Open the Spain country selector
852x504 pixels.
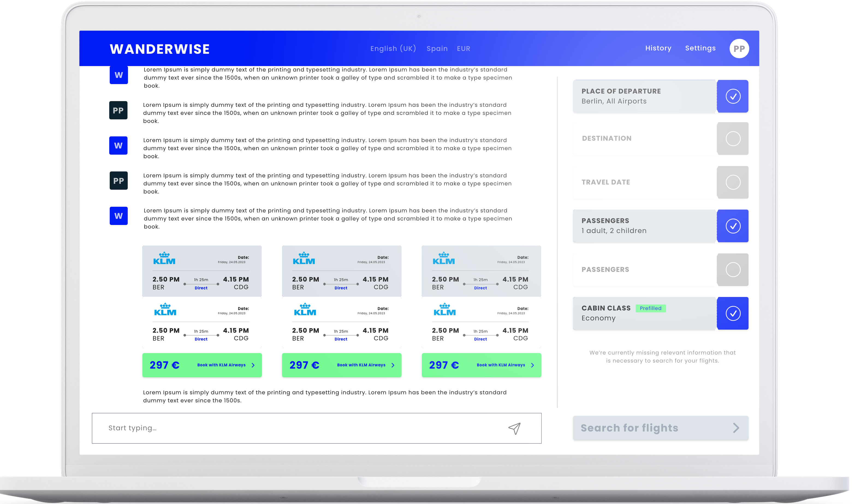[x=437, y=49]
